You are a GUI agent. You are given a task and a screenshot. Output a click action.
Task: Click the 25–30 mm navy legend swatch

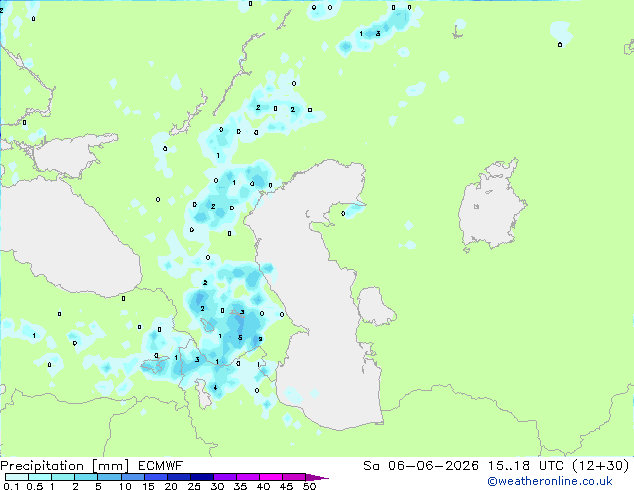(201, 477)
